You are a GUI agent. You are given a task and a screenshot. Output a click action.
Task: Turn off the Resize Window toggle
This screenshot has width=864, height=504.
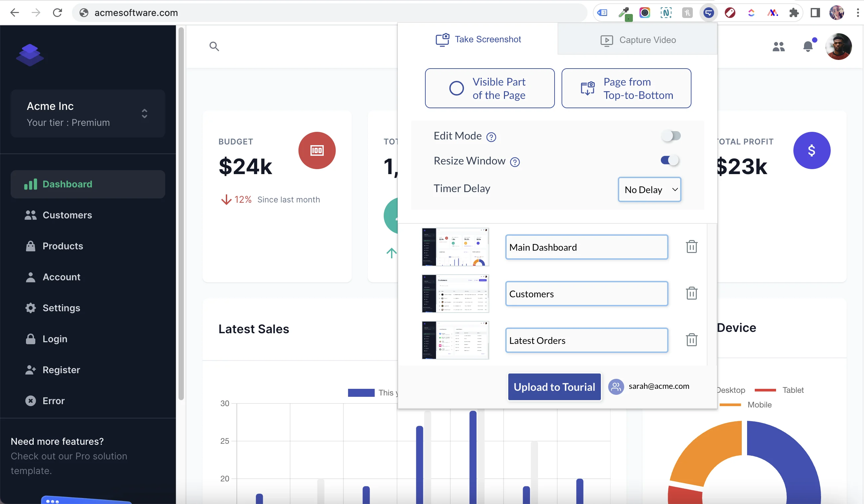coord(670,160)
